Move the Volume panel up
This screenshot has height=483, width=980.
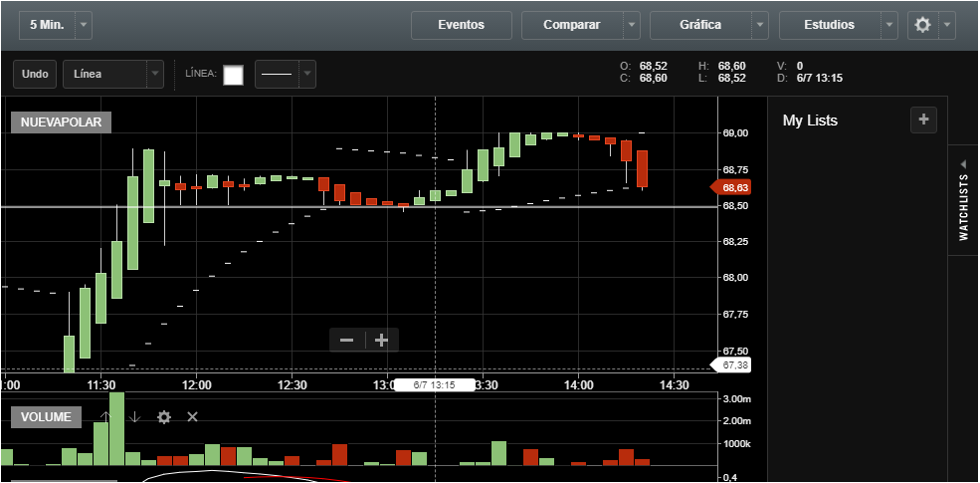click(106, 417)
